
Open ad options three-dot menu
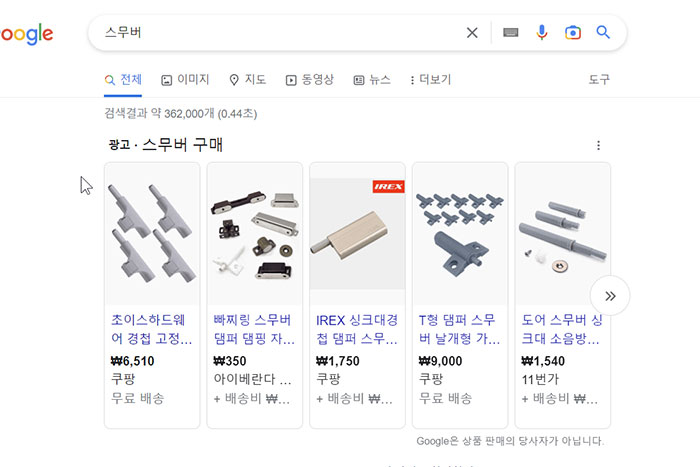pyautogui.click(x=598, y=145)
